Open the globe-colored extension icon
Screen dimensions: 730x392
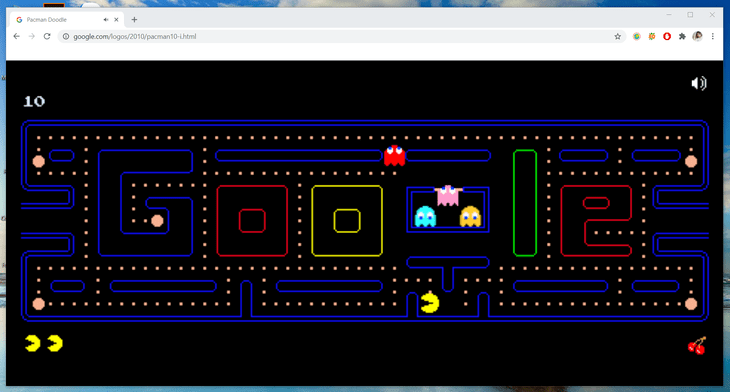point(636,36)
